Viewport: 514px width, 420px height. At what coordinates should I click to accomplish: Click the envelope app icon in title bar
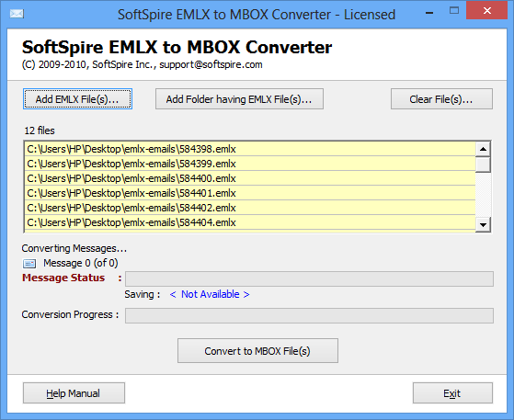click(x=17, y=14)
